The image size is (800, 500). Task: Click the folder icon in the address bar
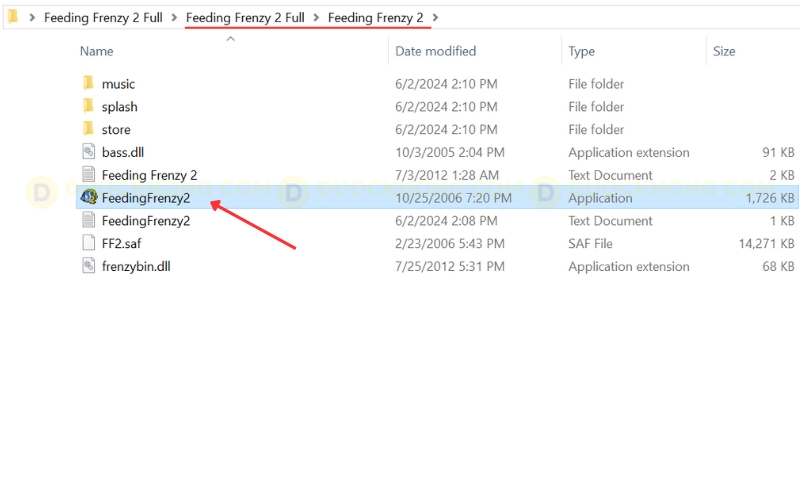(x=13, y=17)
